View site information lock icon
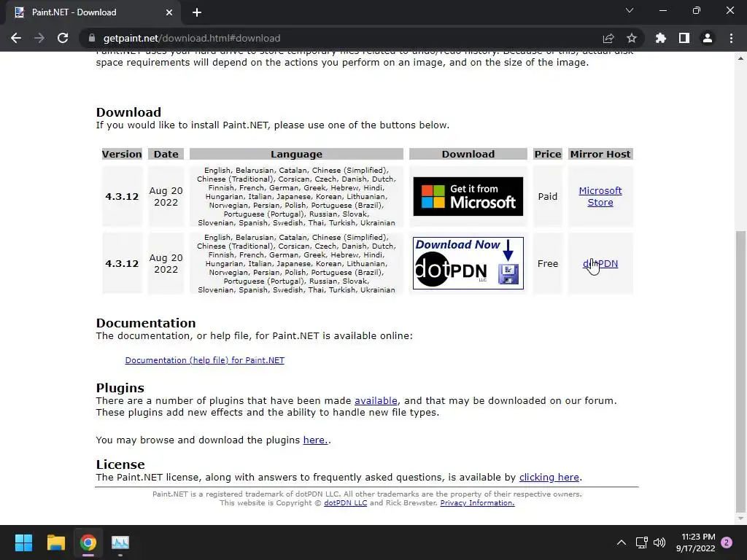The image size is (747, 560). [92, 38]
